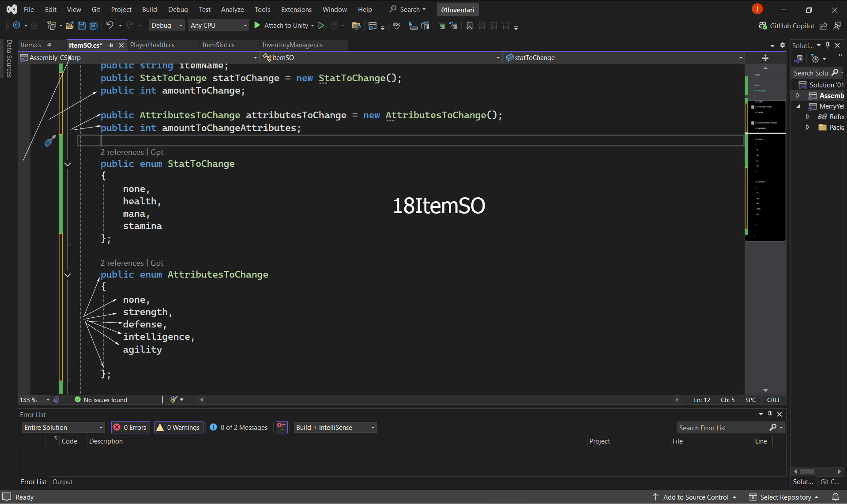847x504 pixels.
Task: Switch to the PlayerHealth.cs tab
Action: 152,45
